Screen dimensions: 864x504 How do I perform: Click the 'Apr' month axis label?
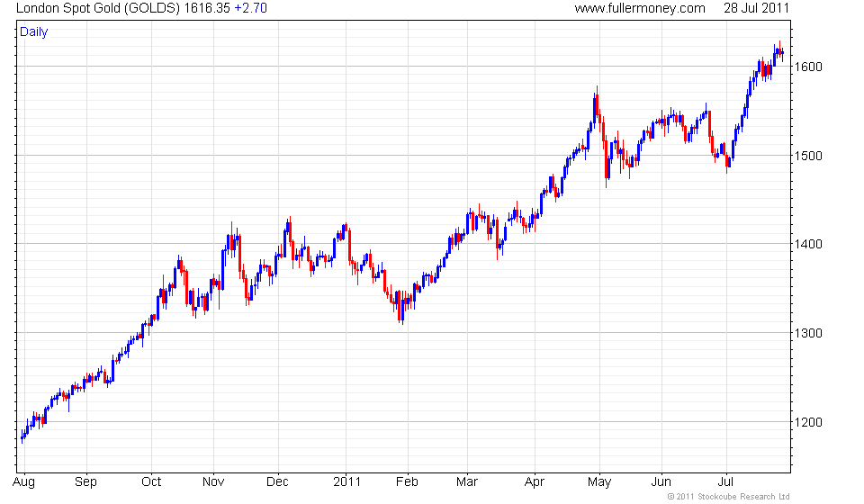535,482
